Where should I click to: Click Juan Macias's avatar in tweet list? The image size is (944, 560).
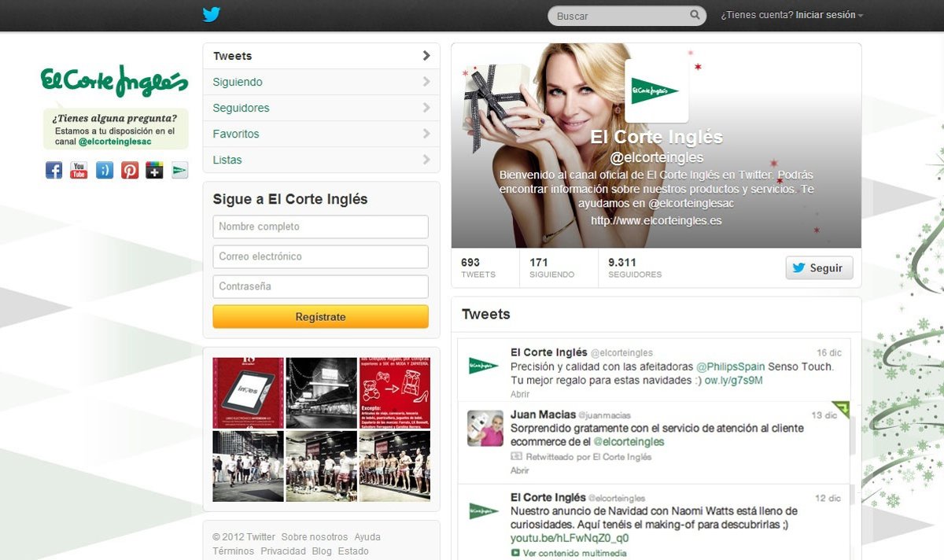click(484, 429)
